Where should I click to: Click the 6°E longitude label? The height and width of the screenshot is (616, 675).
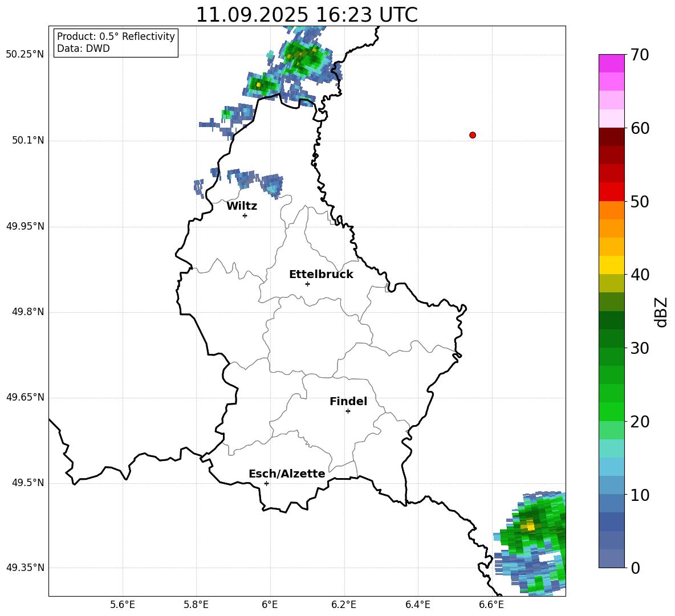click(270, 605)
